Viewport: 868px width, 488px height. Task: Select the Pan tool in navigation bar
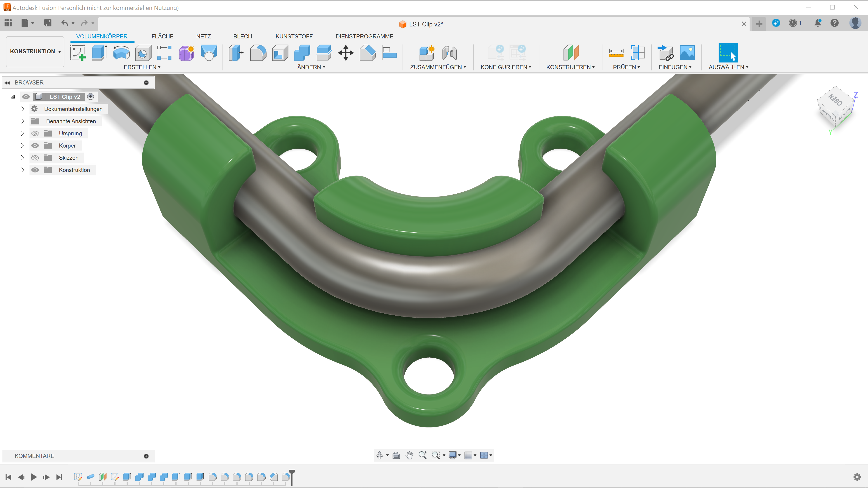pyautogui.click(x=409, y=455)
